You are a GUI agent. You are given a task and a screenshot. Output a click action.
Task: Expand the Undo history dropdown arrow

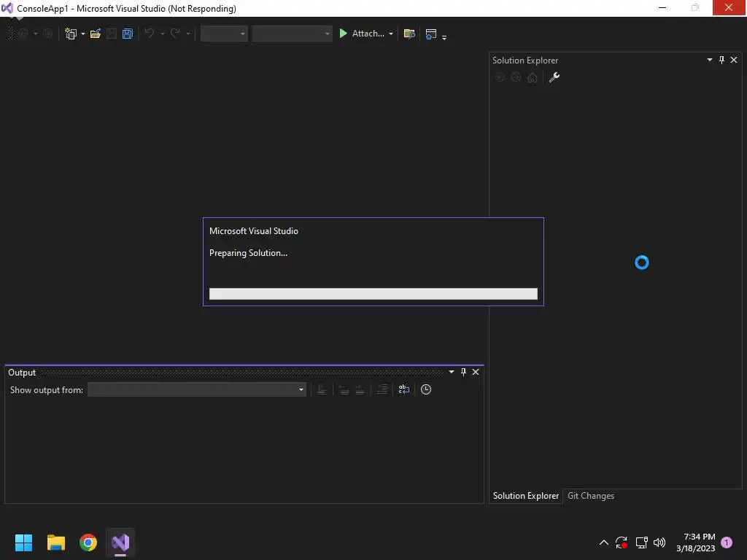point(163,34)
